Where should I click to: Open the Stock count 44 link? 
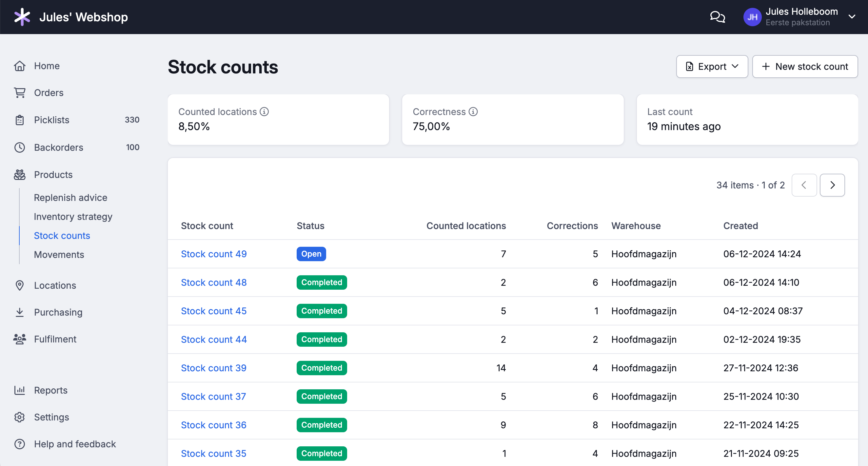[x=214, y=339]
